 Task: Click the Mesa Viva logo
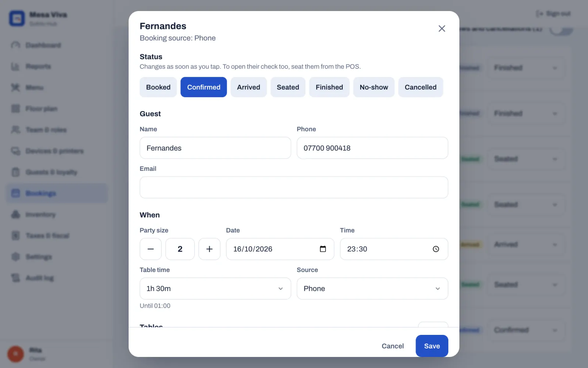coord(17,18)
